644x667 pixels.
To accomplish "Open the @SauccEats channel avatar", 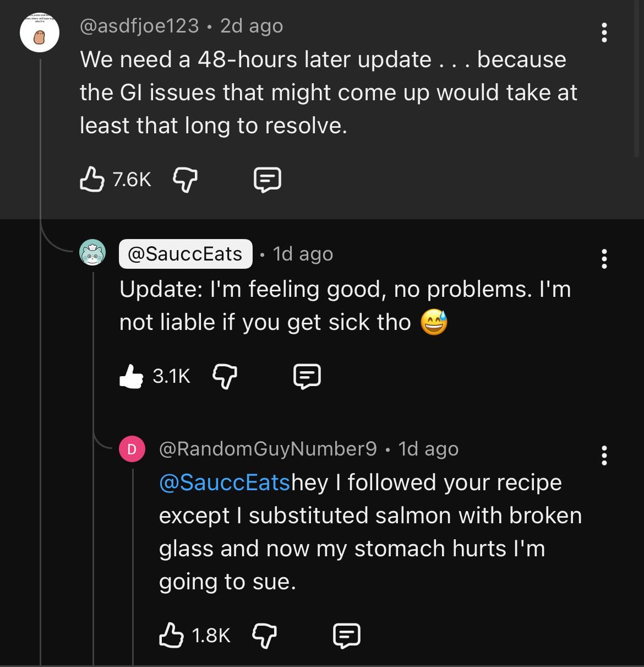I will 92,253.
